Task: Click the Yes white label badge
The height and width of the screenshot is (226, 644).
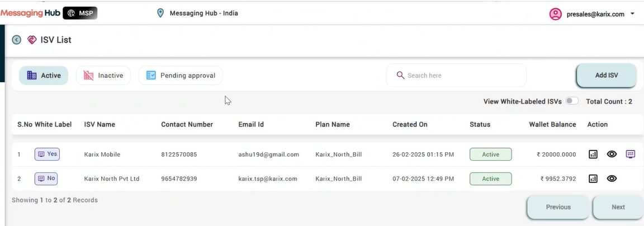Action: [x=47, y=154]
